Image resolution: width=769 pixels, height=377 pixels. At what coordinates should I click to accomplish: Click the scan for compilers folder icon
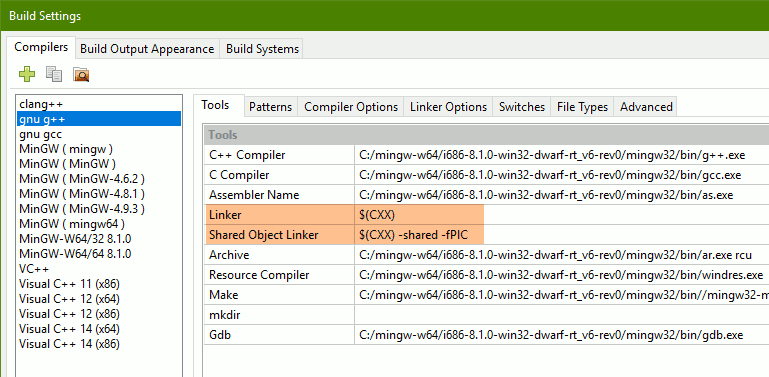click(x=81, y=75)
